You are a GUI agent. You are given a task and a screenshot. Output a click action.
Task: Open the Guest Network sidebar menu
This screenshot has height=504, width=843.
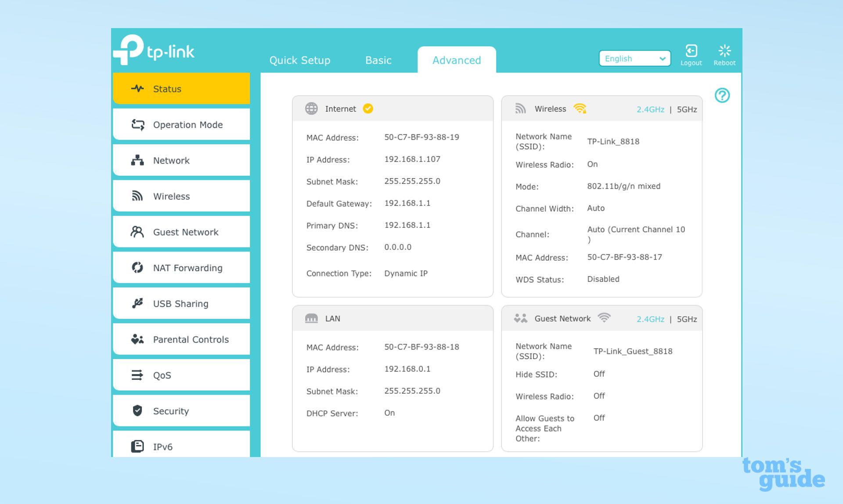(x=181, y=232)
